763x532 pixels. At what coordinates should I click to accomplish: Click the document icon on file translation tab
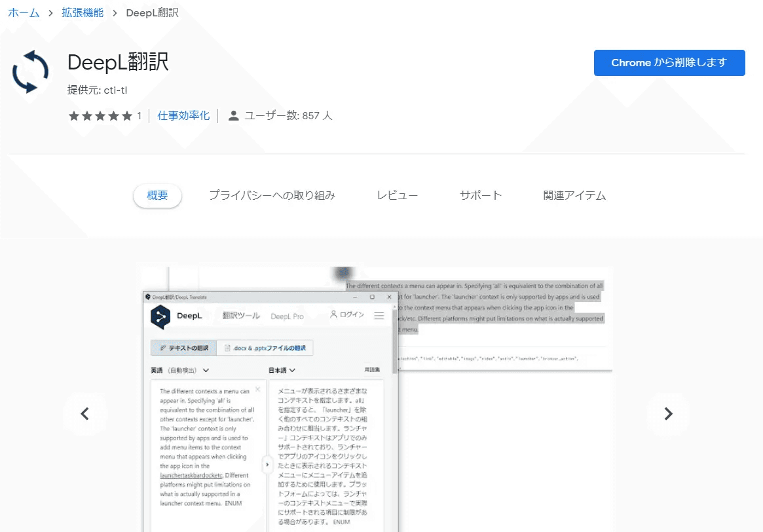[x=227, y=348]
